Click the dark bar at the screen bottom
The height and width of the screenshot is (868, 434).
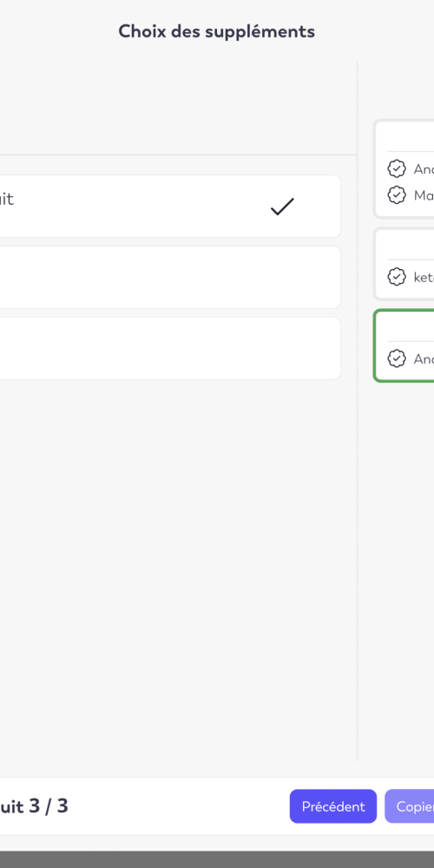click(x=217, y=859)
